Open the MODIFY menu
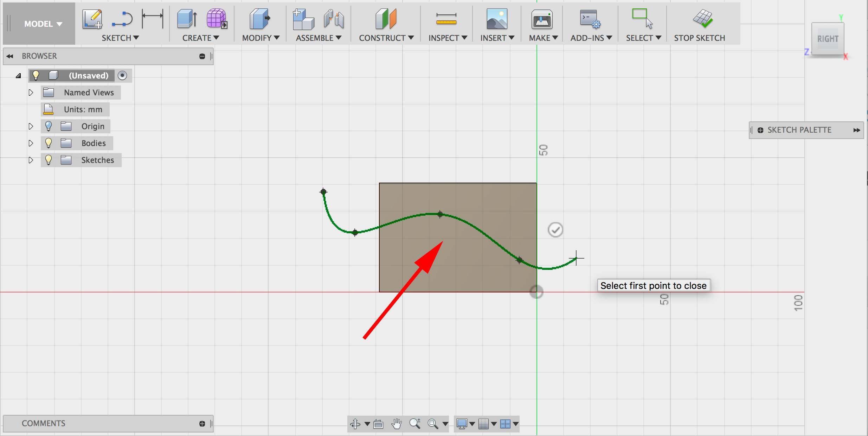 [261, 38]
